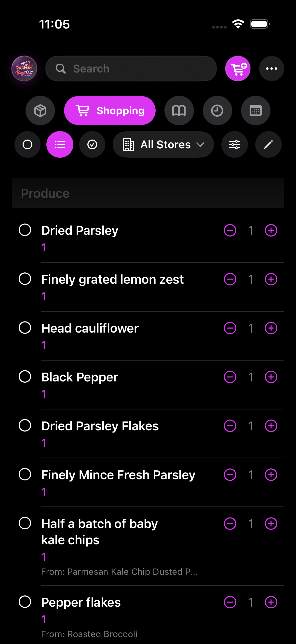Open the recipe book icon

click(179, 110)
